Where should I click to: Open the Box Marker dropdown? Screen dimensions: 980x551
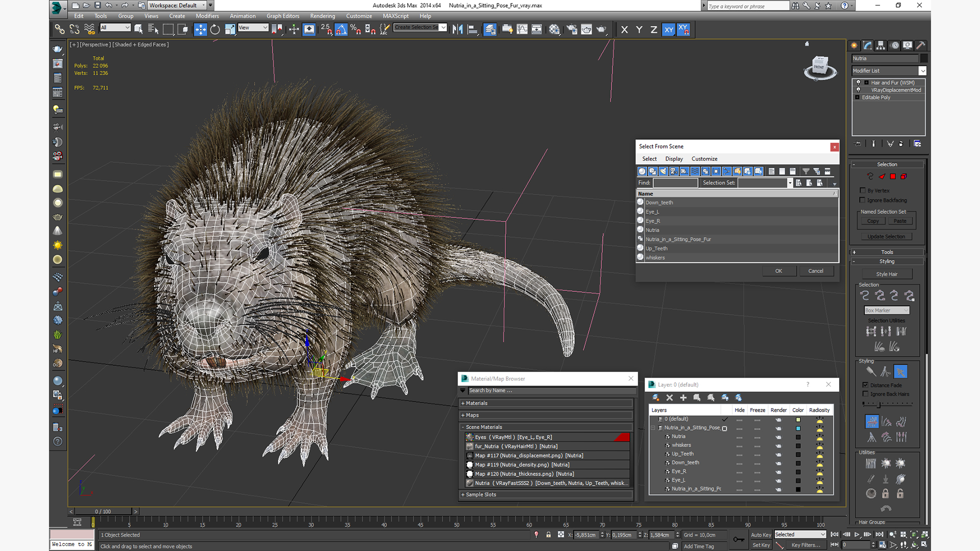coord(887,310)
